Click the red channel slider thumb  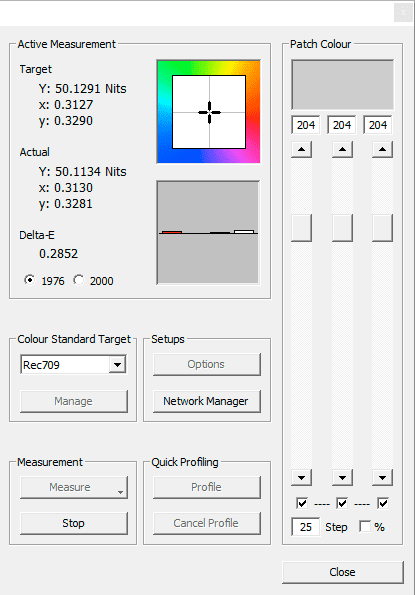(301, 228)
